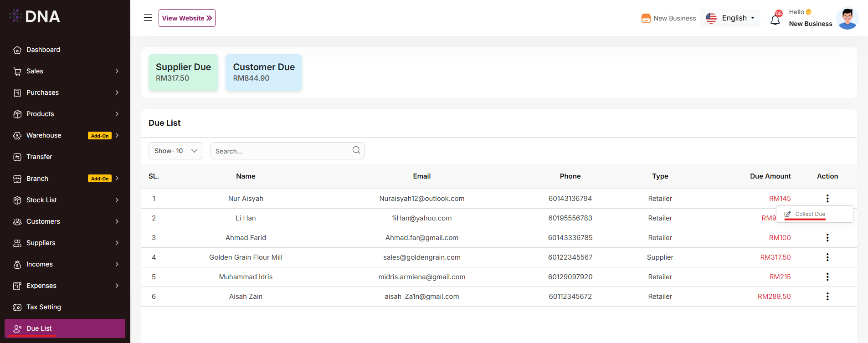
Task: Expand the Purchases sidebar menu
Action: [65, 92]
